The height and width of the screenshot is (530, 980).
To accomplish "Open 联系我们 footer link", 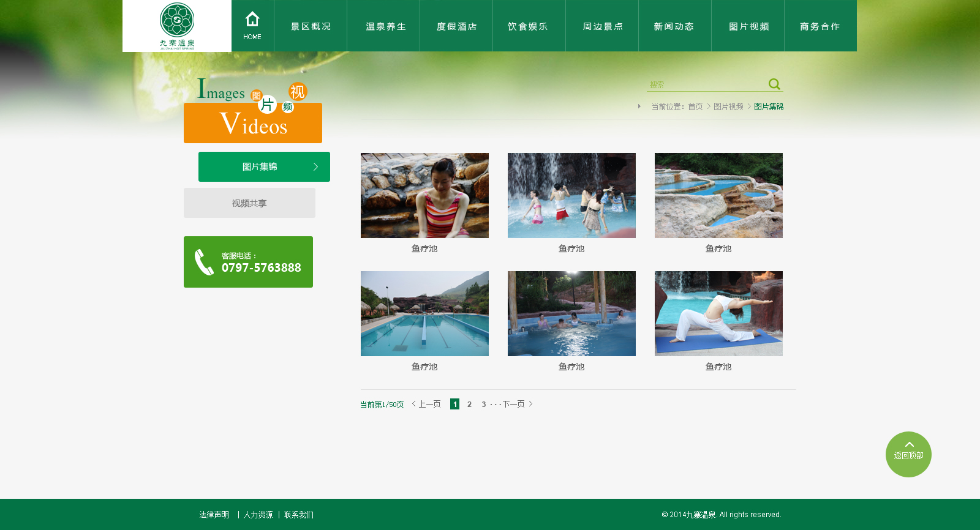I will click(299, 515).
